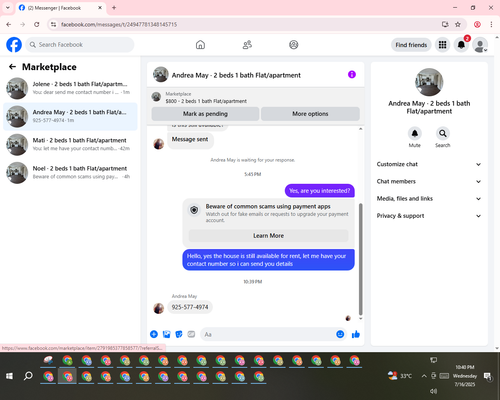Open the Friends icon in top navigation
Viewport: 500px width, 400px height.
(x=247, y=45)
